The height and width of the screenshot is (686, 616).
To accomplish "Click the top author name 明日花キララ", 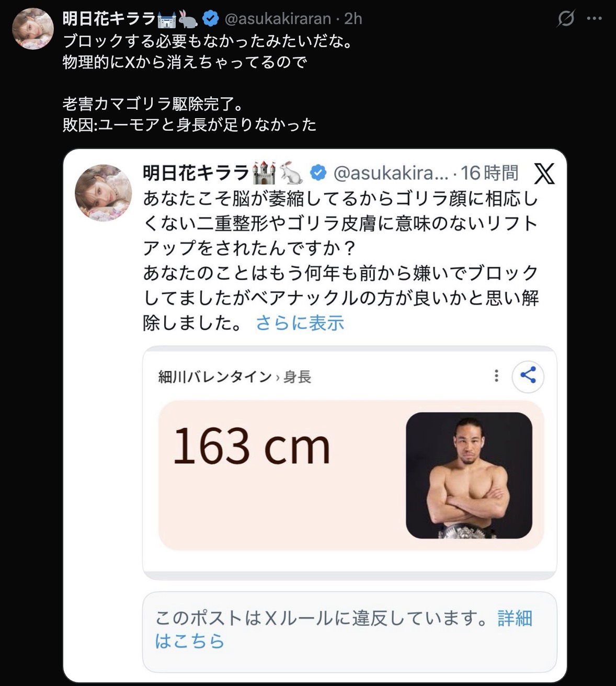I will (x=109, y=19).
